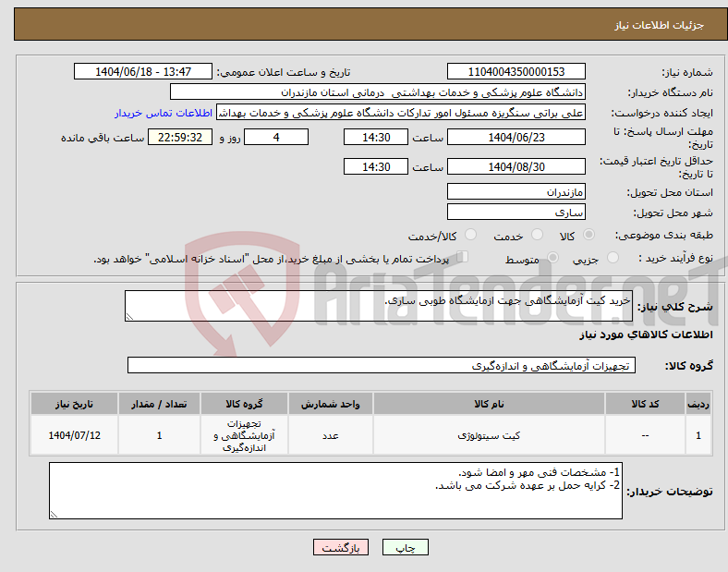Click the کد کالا column header

tap(645, 404)
